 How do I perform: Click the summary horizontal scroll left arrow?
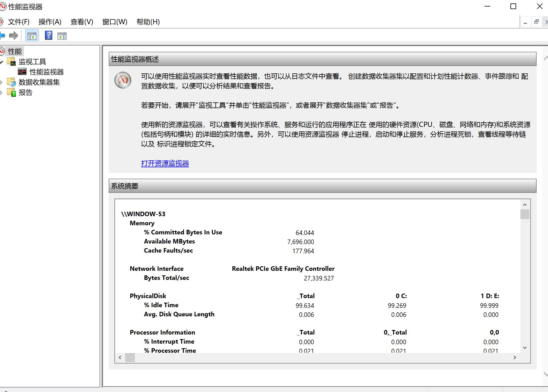coord(120,357)
